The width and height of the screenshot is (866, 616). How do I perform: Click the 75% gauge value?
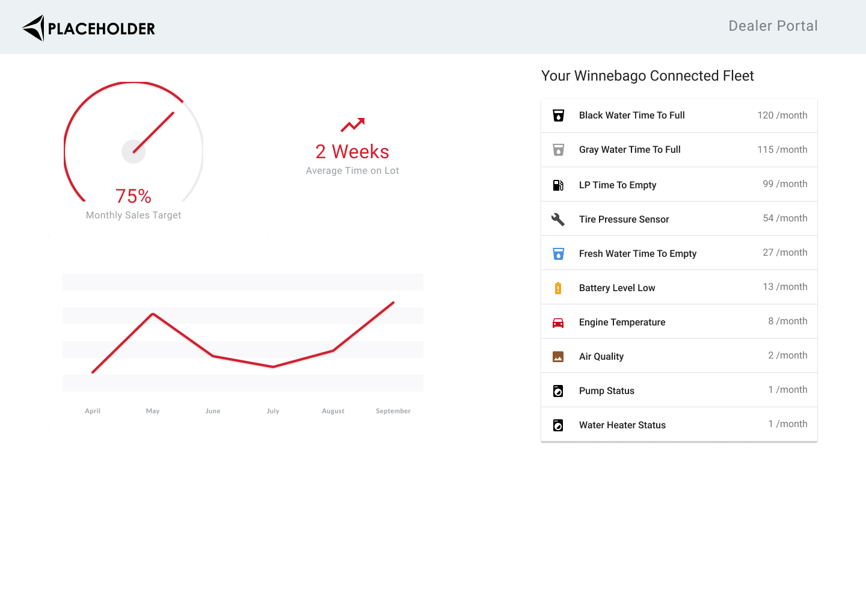[134, 196]
